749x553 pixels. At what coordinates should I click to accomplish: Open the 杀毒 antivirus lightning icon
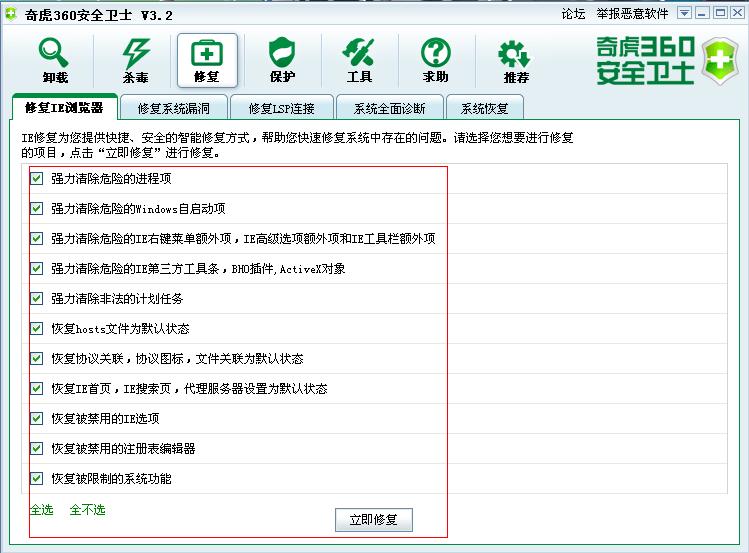pos(136,60)
